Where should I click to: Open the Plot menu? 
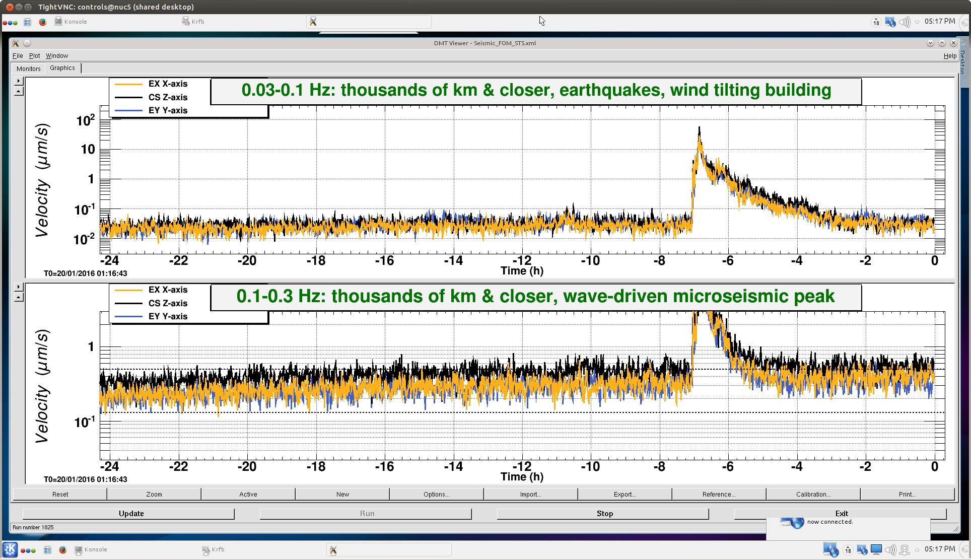pos(34,56)
